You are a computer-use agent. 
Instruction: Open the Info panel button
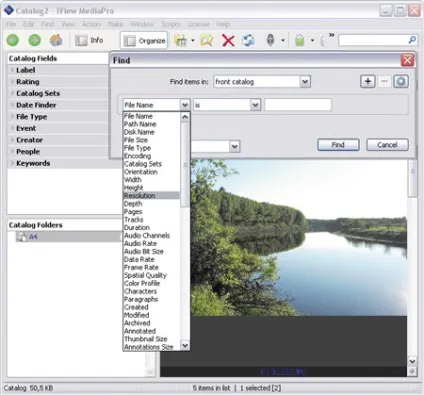click(x=89, y=40)
